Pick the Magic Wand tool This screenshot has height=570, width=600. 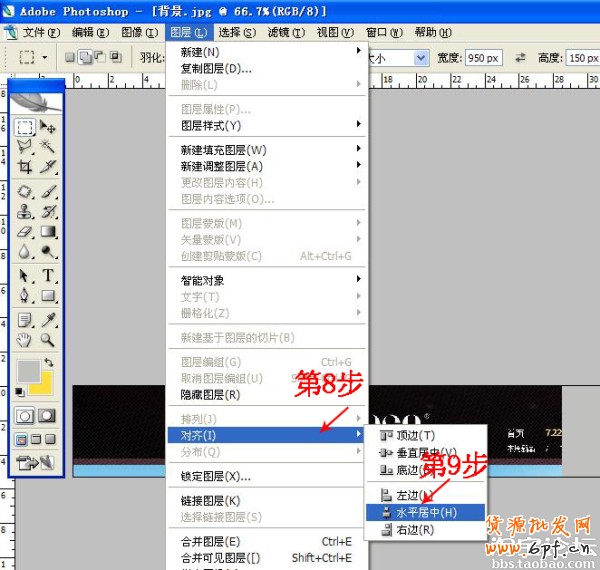point(48,147)
